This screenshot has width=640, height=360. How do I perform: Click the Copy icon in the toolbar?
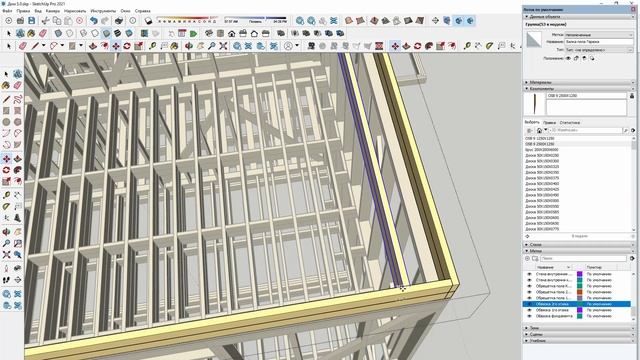coord(57,20)
